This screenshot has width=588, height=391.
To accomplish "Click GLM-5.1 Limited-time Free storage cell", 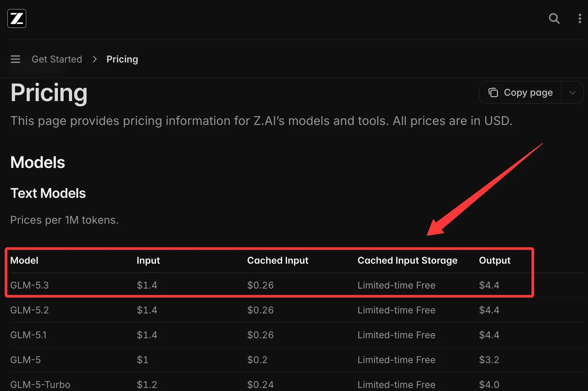I will [x=396, y=335].
